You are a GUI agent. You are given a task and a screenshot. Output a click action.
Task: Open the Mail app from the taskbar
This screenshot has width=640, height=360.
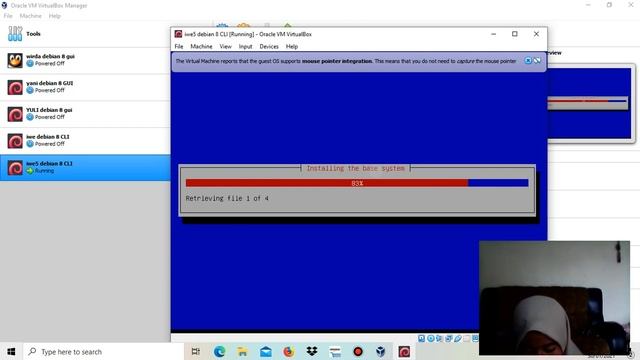pyautogui.click(x=266, y=351)
